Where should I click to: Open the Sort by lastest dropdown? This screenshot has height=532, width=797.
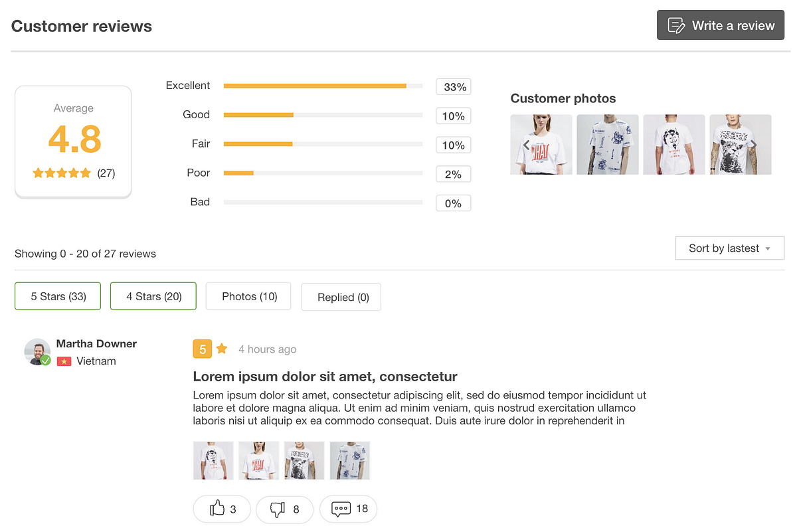coord(729,248)
